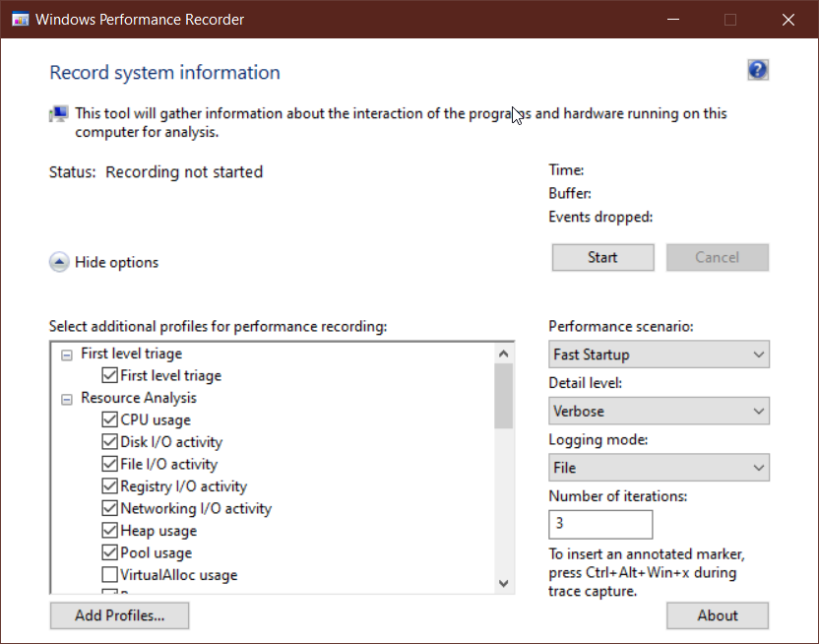
Task: Click the Record system information heading
Action: tap(164, 72)
